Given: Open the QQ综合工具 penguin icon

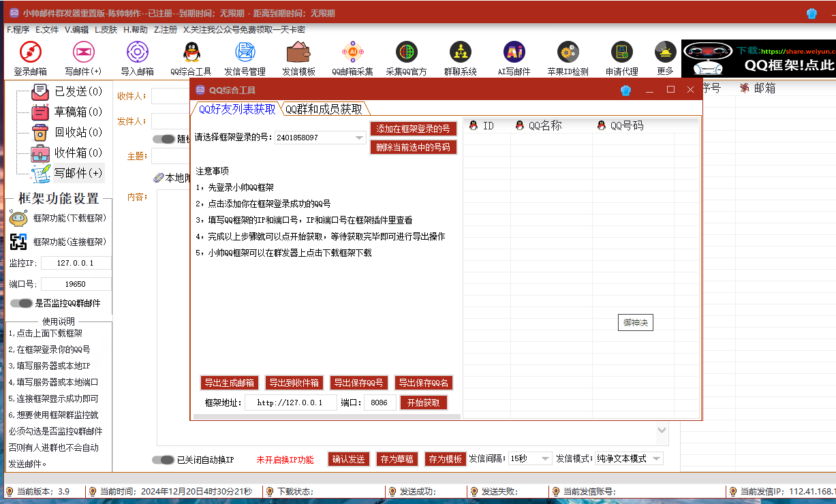Looking at the screenshot, I should 191,53.
